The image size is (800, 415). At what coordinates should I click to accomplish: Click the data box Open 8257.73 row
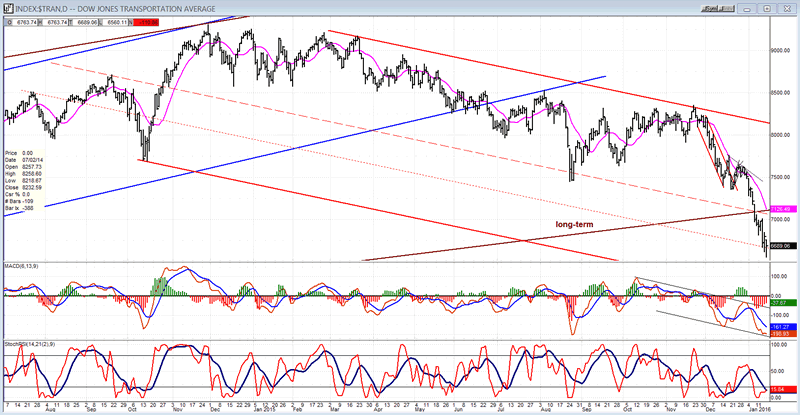[21, 167]
